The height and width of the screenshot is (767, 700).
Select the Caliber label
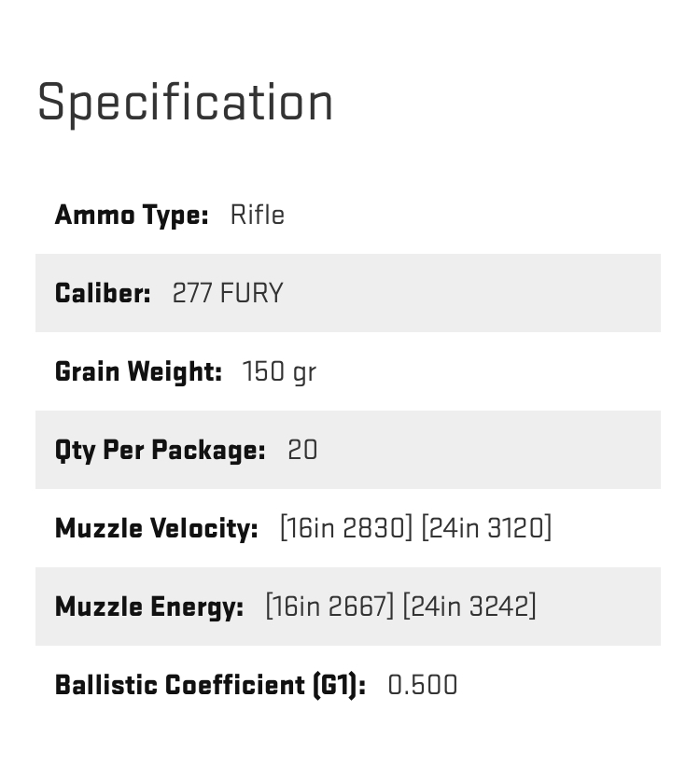[103, 293]
